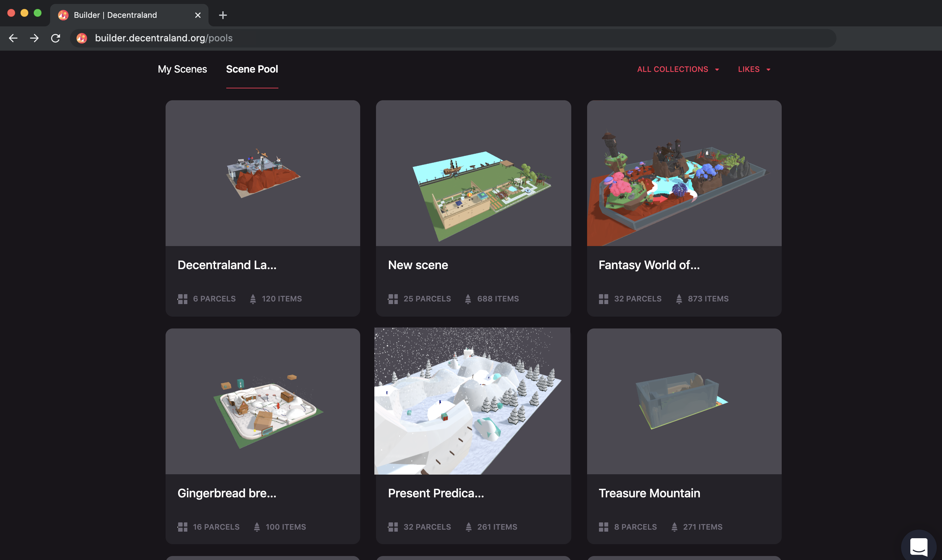The image size is (942, 560).
Task: Open a new browser tab
Action: pyautogui.click(x=223, y=15)
